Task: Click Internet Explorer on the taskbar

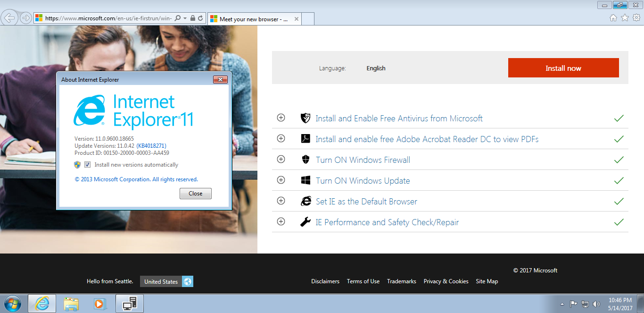Action: 42,304
